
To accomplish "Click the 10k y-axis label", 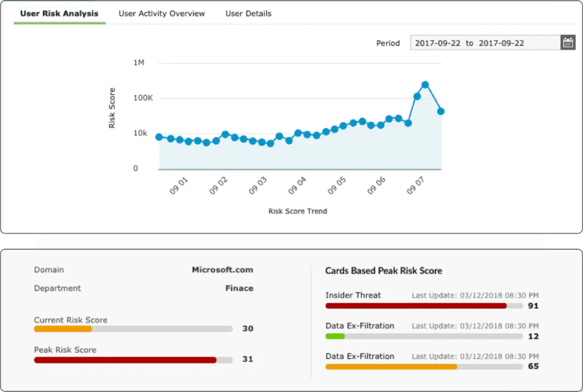I will 140,133.
